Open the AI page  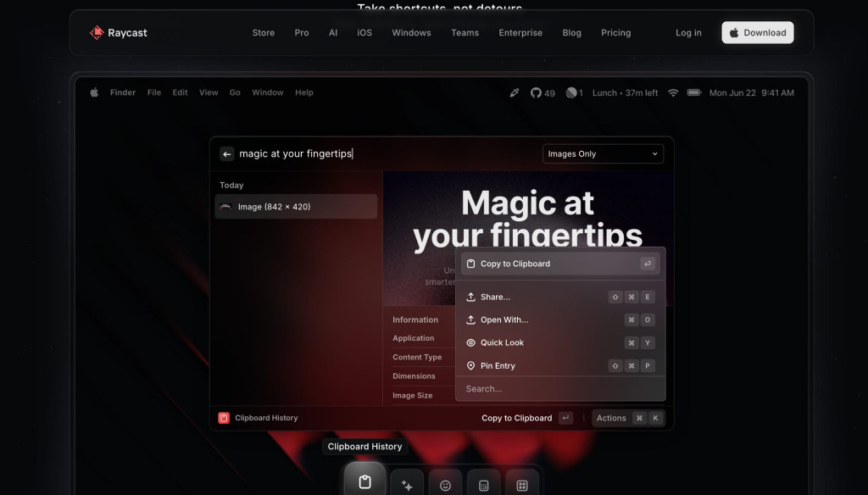333,33
